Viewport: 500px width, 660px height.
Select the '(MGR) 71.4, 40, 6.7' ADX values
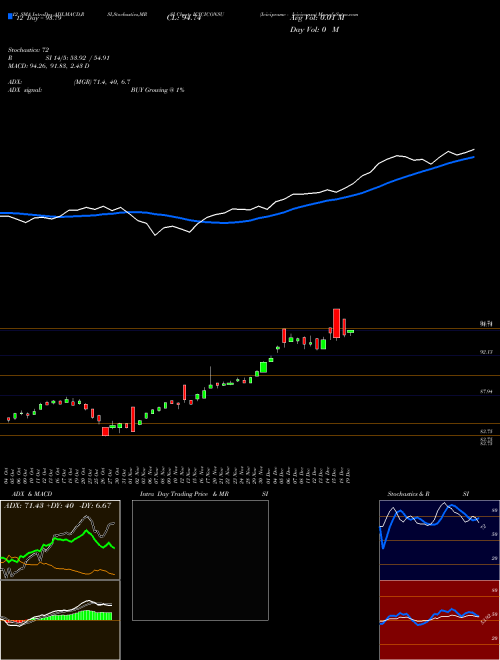coord(101,82)
